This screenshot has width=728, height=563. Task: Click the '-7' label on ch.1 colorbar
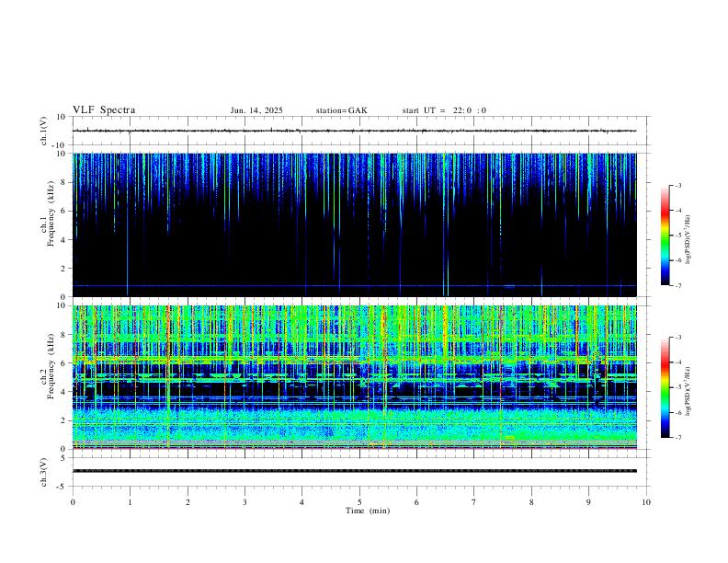[677, 286]
